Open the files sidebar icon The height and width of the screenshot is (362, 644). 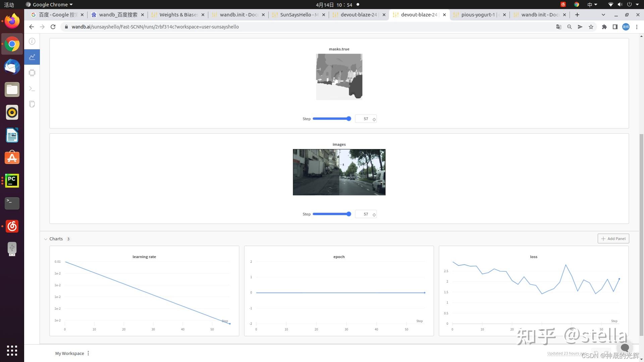(x=32, y=104)
